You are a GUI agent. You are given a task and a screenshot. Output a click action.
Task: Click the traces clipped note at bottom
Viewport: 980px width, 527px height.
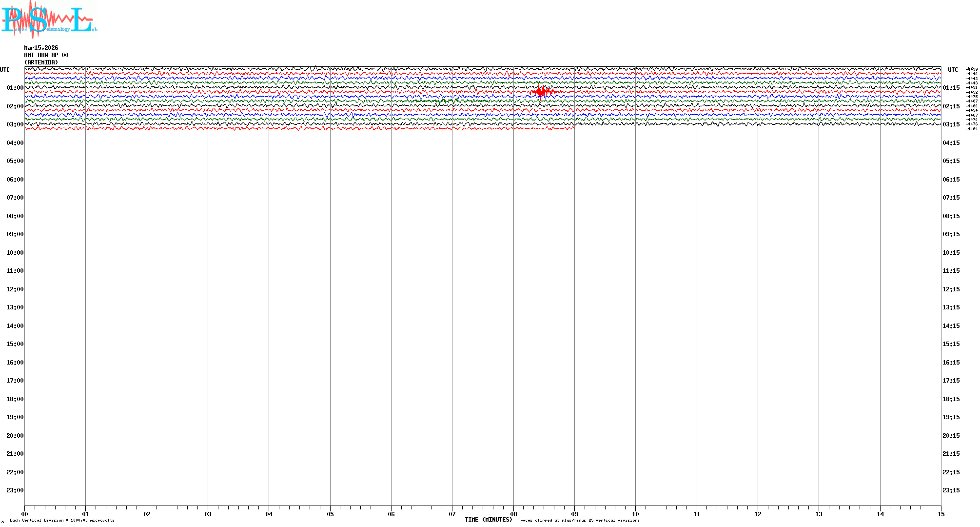click(578, 520)
